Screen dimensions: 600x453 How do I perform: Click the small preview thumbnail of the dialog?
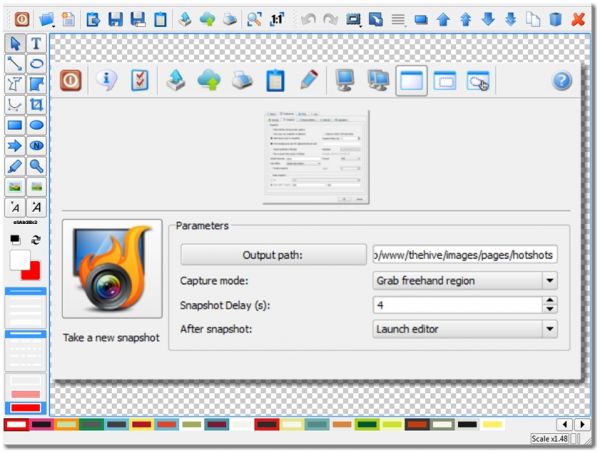[x=316, y=157]
